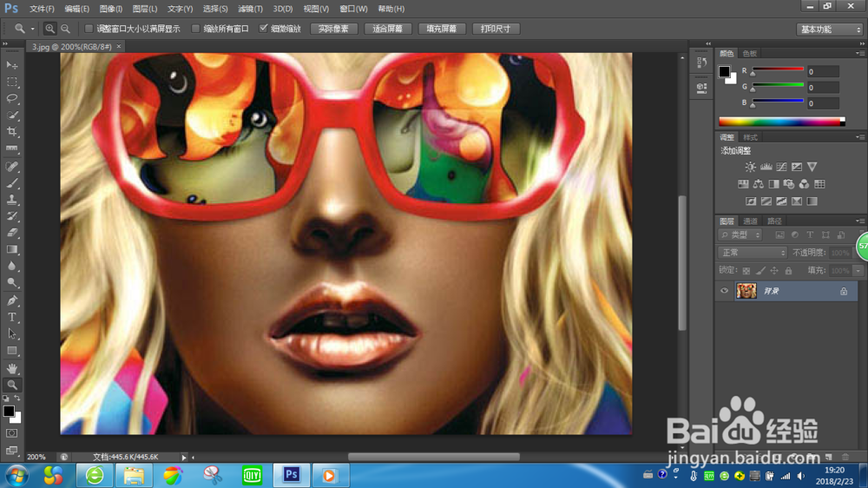Click foreground color swatch in toolbox
The height and width of the screenshot is (488, 868).
pos(9,411)
